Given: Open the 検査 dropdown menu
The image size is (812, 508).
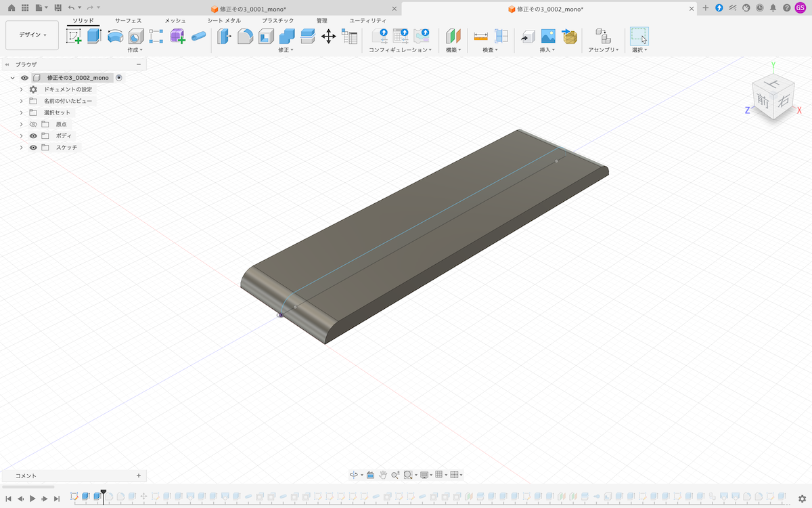Looking at the screenshot, I should [x=490, y=50].
